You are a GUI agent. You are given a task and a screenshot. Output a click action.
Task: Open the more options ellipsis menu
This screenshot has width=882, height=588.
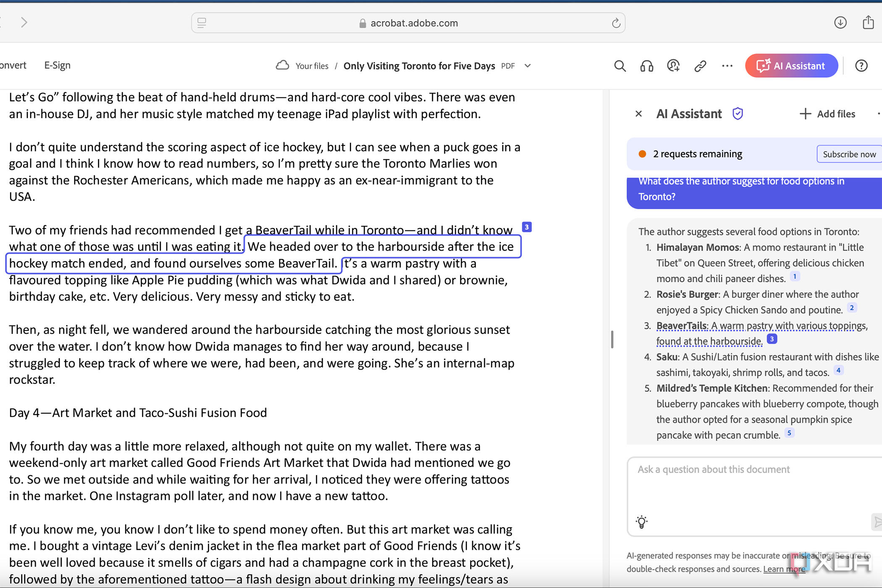click(x=727, y=66)
